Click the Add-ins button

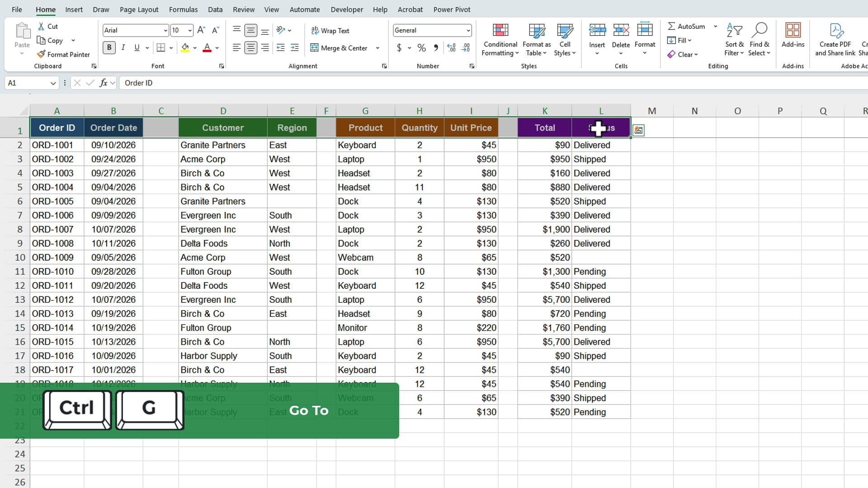pos(793,35)
